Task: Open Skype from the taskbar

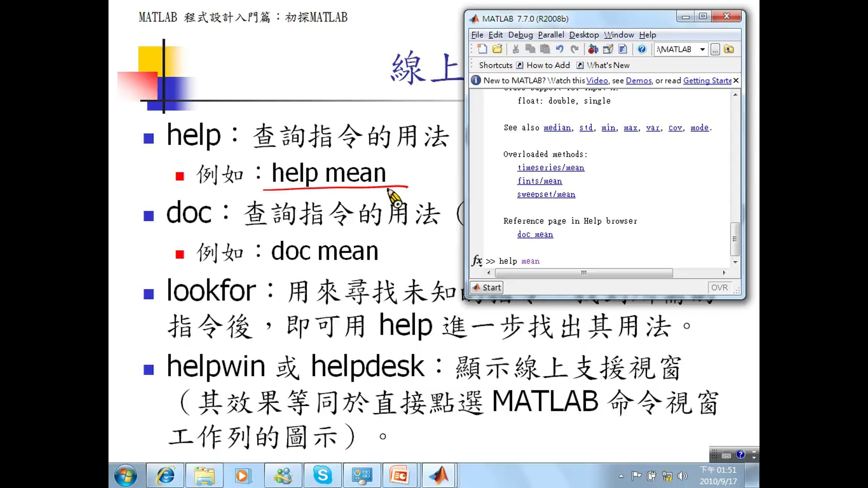Action: [x=322, y=475]
